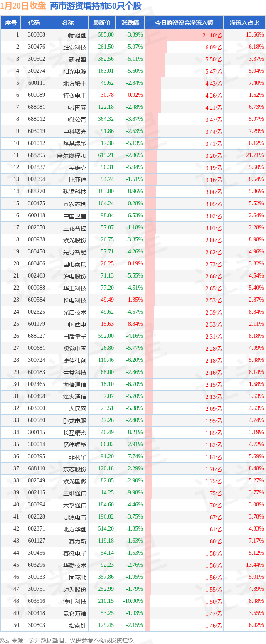Click stock name 三花智控

75,228
